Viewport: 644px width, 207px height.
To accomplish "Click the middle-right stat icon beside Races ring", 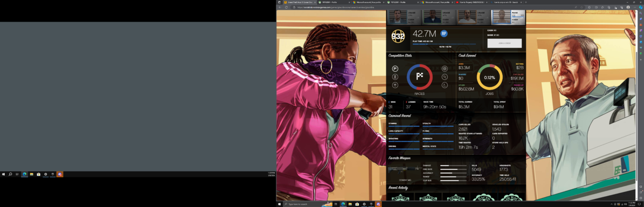I will pos(445,77).
